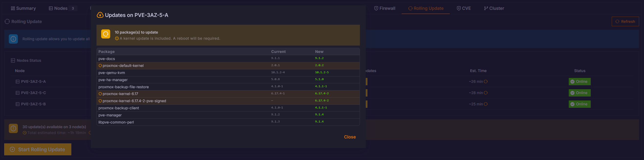Click the 30 updates warning icon
The height and width of the screenshot is (160, 644).
point(13,128)
